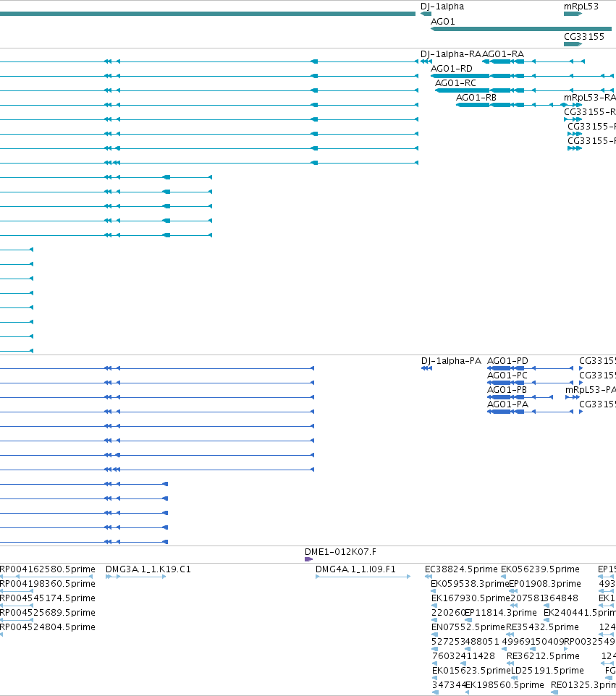Screen dimensions: 616x696
Task: Open the AGO1-RB transcript label
Action: point(476,97)
